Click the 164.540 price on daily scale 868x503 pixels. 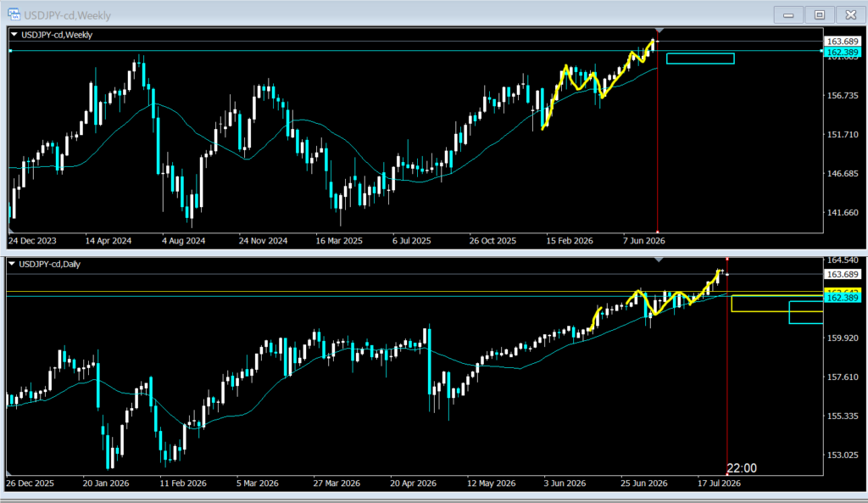click(843, 260)
